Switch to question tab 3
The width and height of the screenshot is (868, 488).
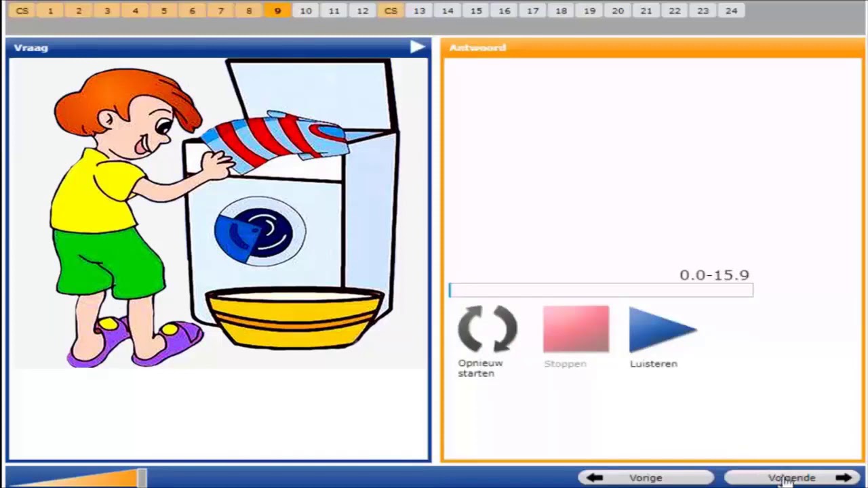[x=107, y=11]
